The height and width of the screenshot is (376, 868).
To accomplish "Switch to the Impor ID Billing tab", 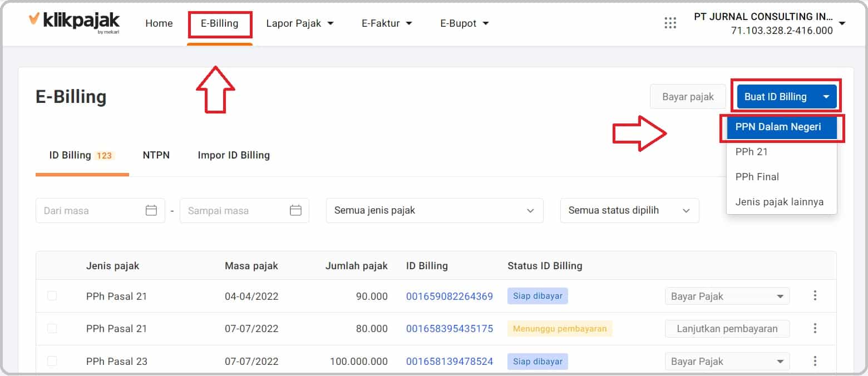I will [x=234, y=155].
